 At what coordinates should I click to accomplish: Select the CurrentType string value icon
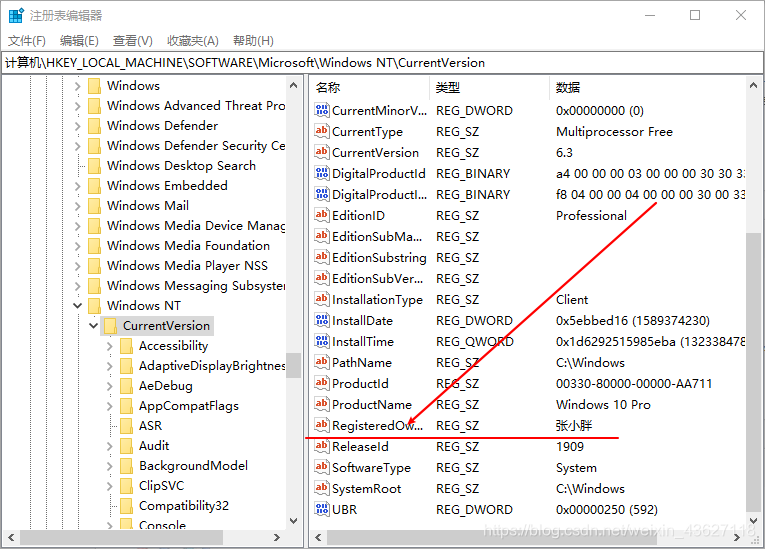[322, 131]
